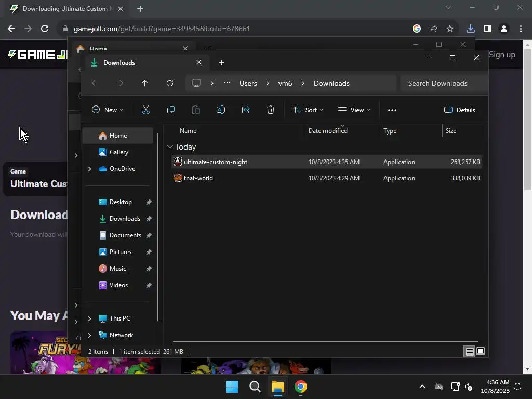
Task: Go up one folder level
Action: pos(145,83)
